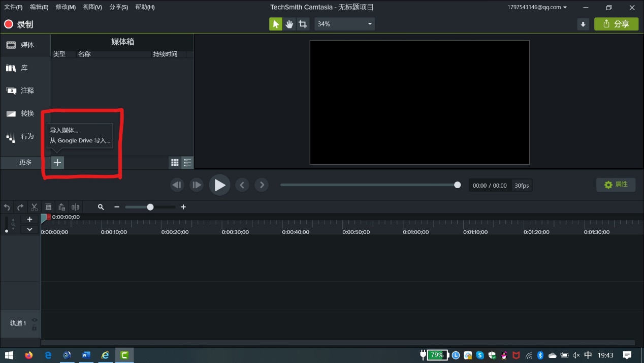The image size is (644, 363).
Task: Click the large Play button
Action: click(219, 185)
